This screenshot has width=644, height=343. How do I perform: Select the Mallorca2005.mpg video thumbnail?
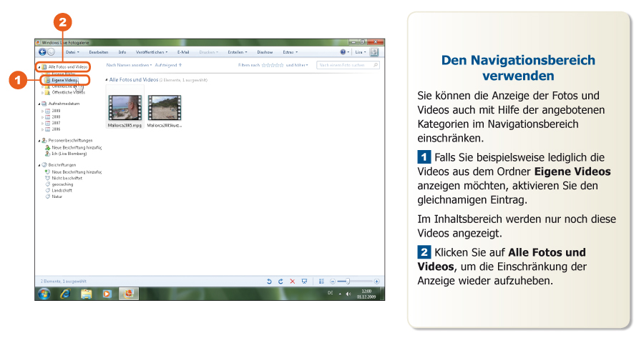(x=125, y=107)
